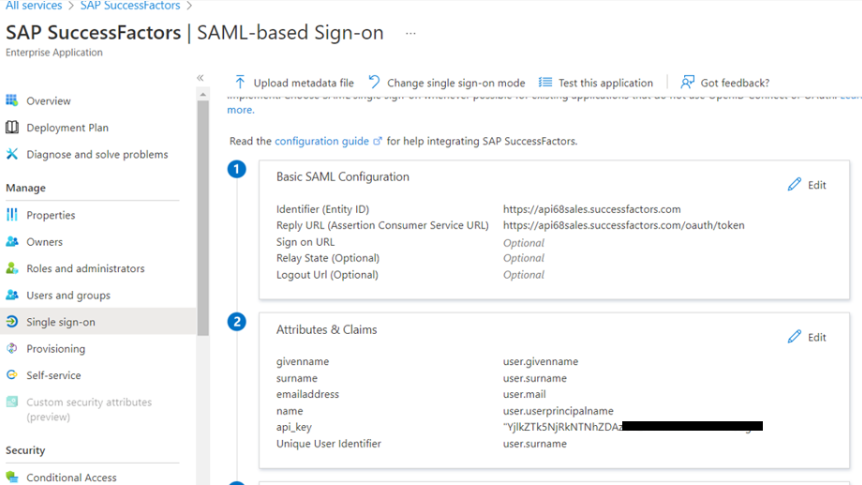Screen dimensions: 862x485
Task: Click the Reply URL ending in /oauth/token
Action: tap(623, 225)
